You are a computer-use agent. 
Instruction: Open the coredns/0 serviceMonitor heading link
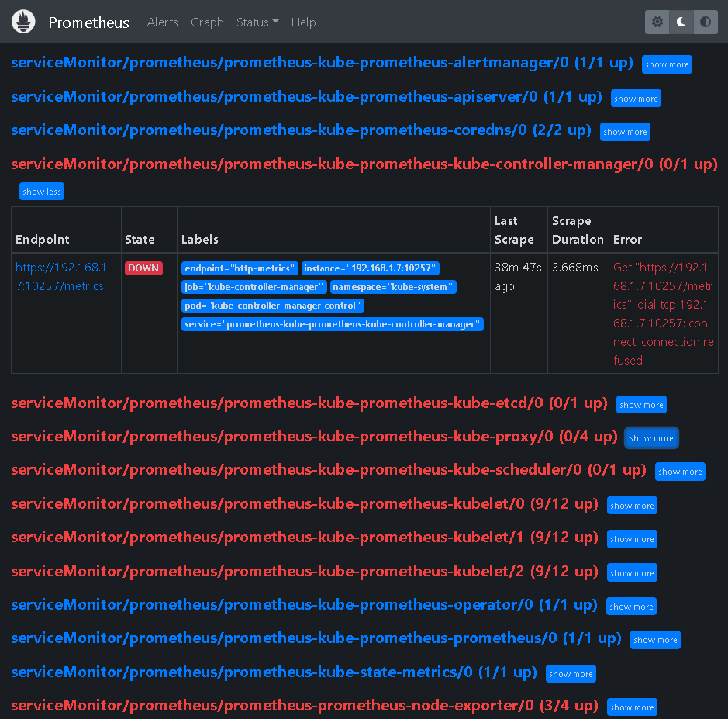click(x=301, y=130)
